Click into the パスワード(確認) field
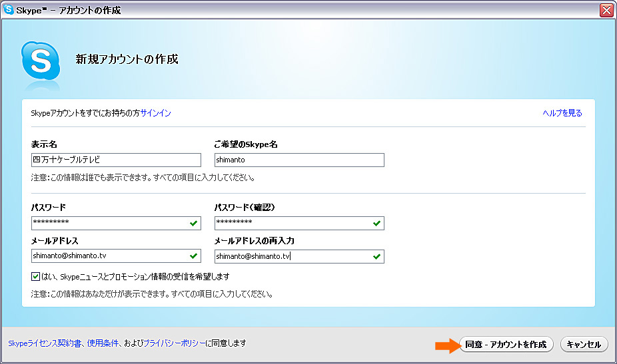The height and width of the screenshot is (364, 617). click(x=299, y=223)
